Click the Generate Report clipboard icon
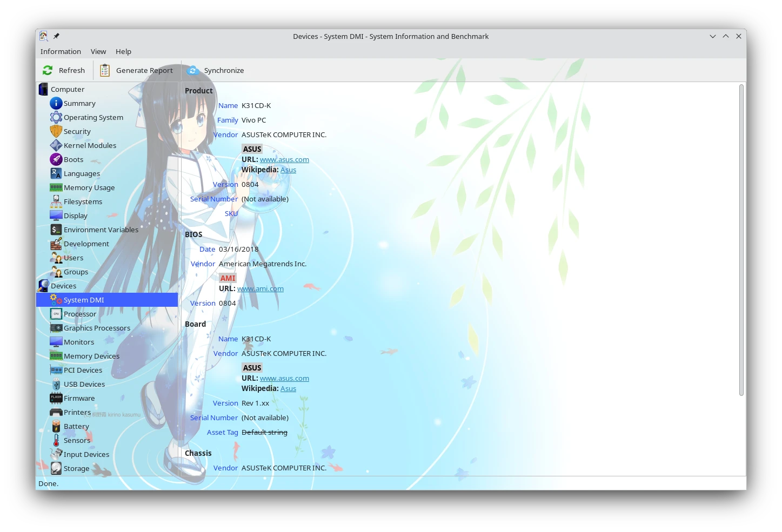This screenshot has height=532, width=782. (105, 71)
